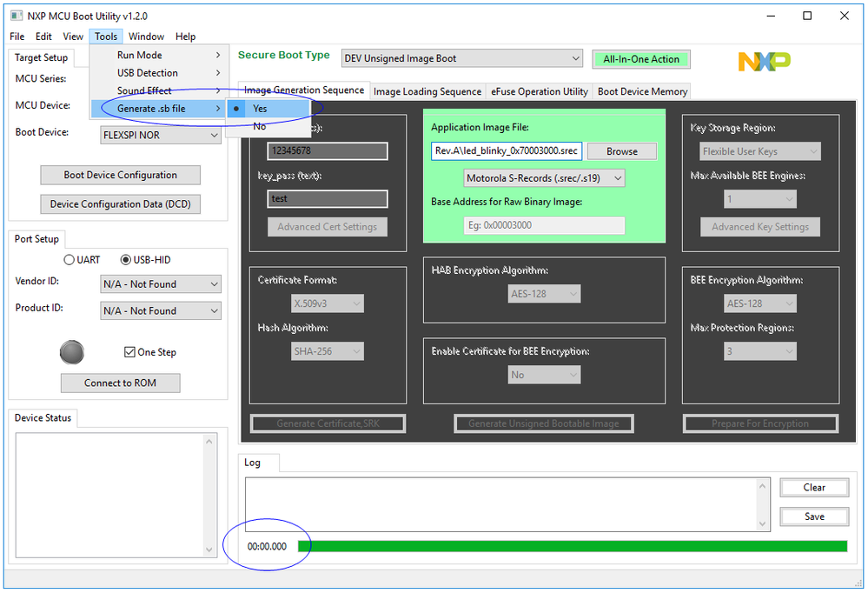
Task: Open the Max Available BEE Engines dropdown
Action: [760, 199]
